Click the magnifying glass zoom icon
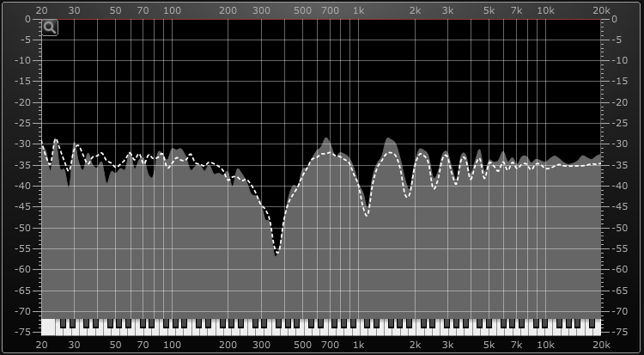Screen dimensions: 644x355 coord(50,28)
